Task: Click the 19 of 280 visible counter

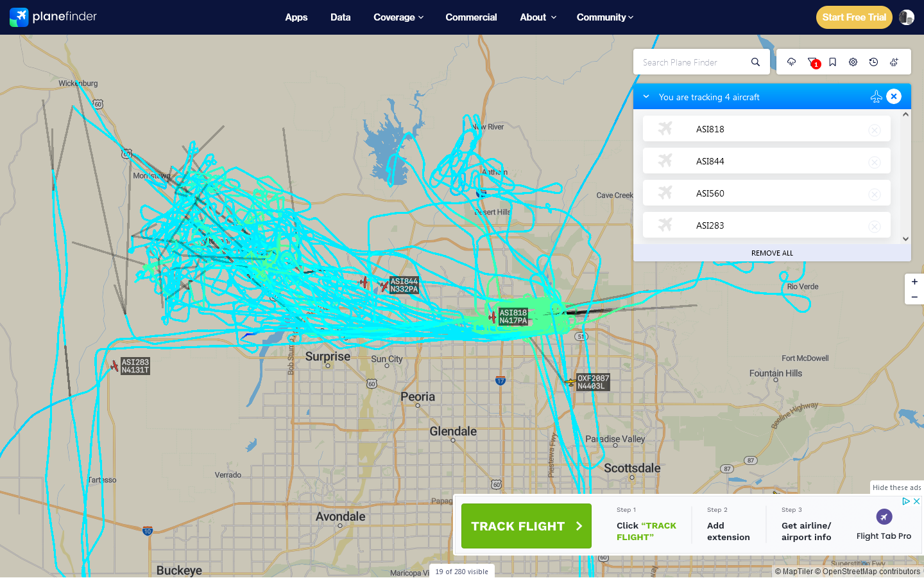Action: 461,572
